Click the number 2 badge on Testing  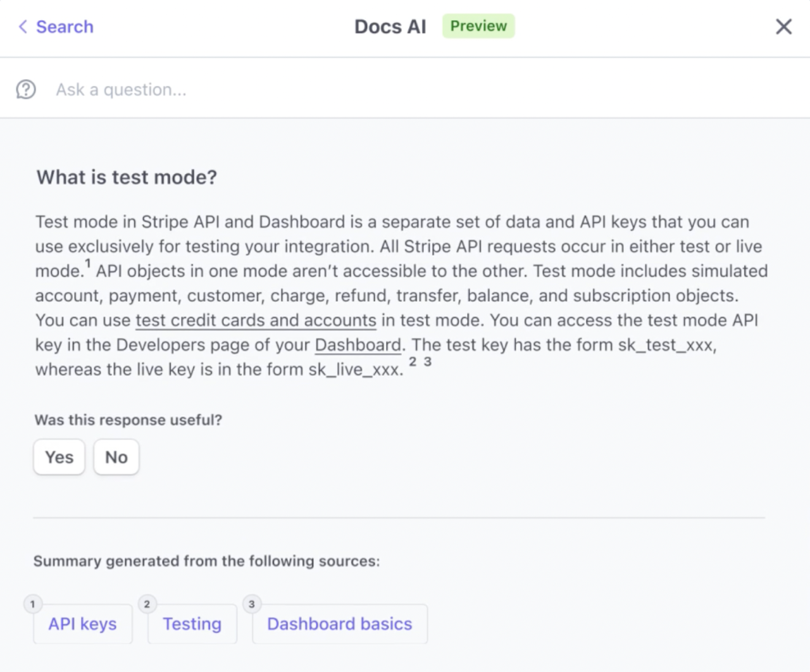(x=147, y=604)
